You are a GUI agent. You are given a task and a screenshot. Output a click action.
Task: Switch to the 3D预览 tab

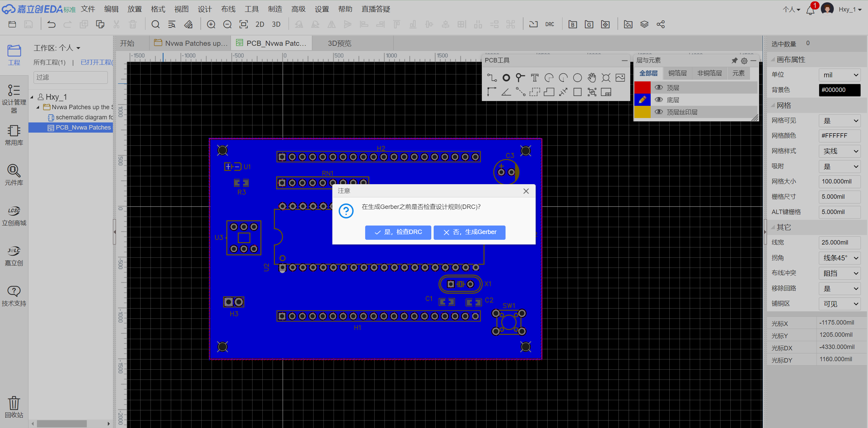tap(339, 43)
